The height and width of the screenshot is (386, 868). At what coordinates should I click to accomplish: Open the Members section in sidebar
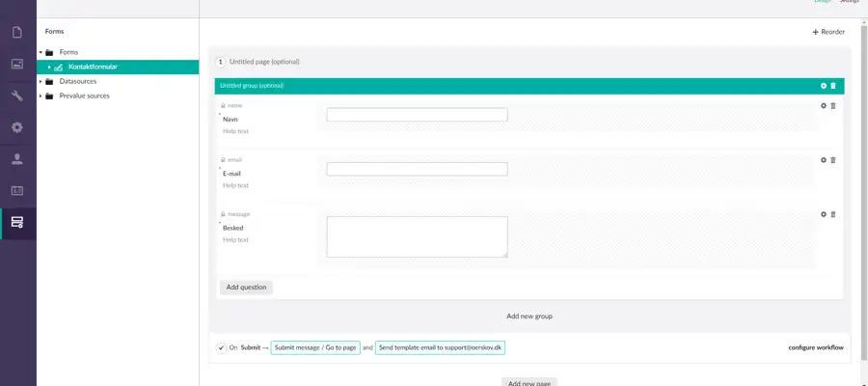[x=17, y=190]
